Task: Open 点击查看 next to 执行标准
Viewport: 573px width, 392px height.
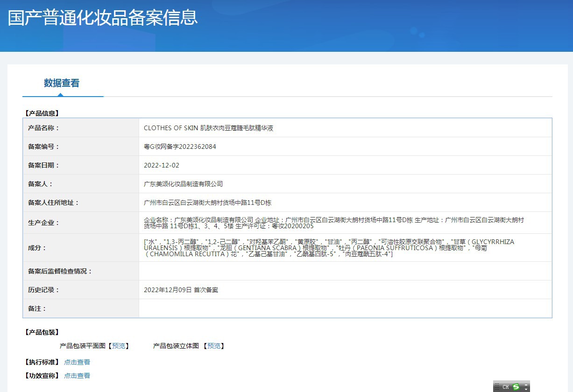Action: tap(77, 362)
